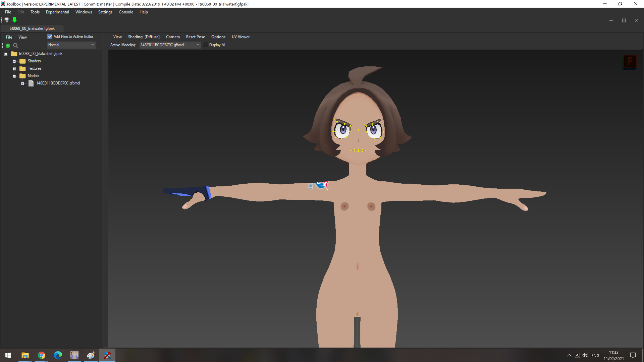
Task: Open the Normal mode dropdown
Action: pyautogui.click(x=71, y=45)
